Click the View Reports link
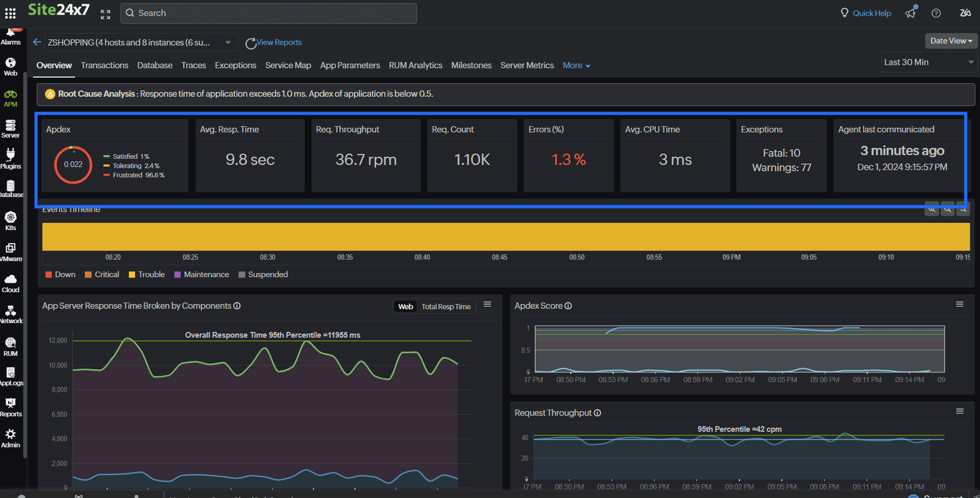 279,42
